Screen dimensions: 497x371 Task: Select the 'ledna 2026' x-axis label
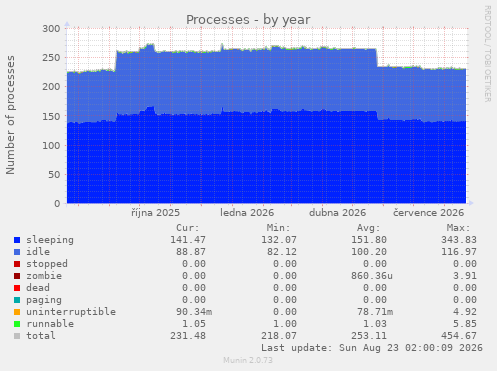pyautogui.click(x=247, y=213)
